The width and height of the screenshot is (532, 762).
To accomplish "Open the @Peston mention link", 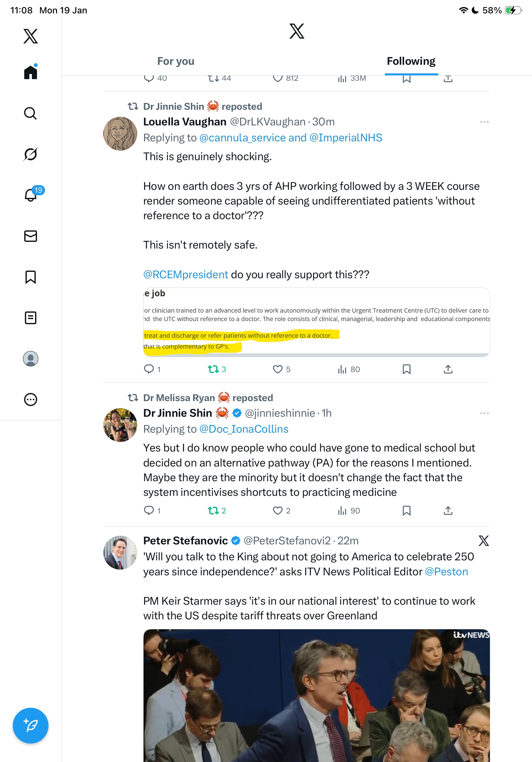I will 446,571.
